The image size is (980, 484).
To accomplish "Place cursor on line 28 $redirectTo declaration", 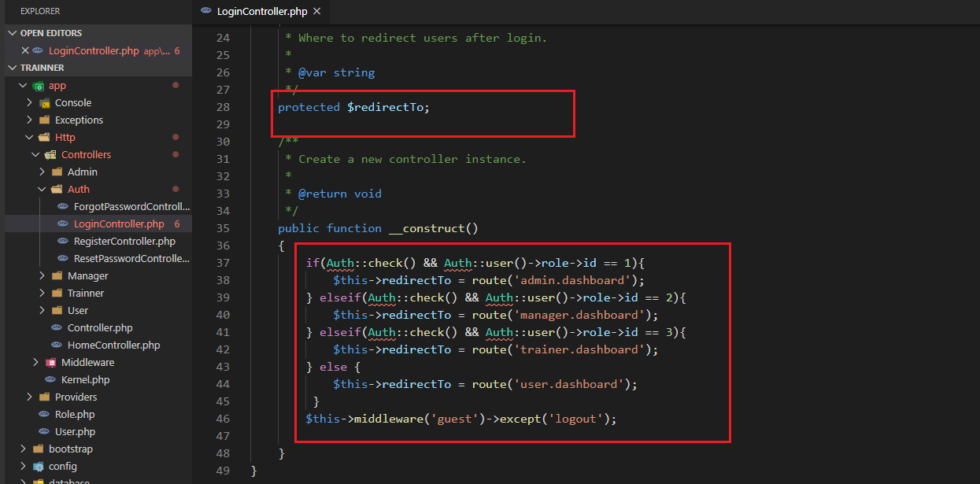I will [x=388, y=107].
